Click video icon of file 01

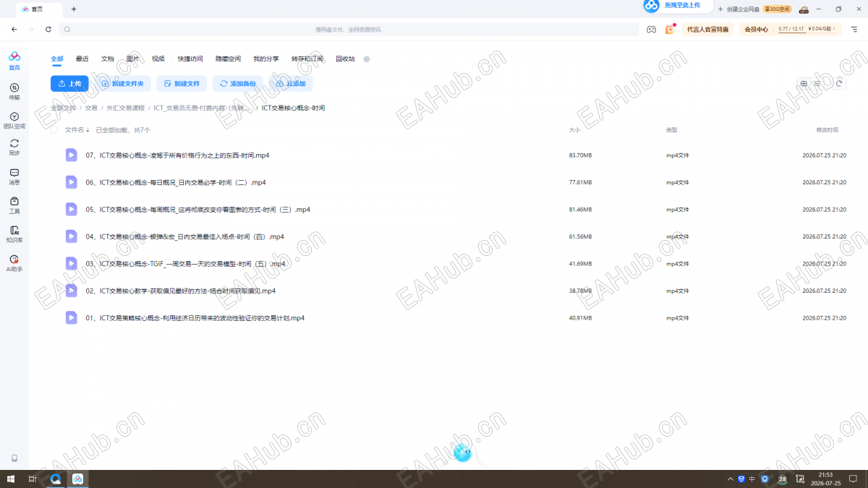71,317
